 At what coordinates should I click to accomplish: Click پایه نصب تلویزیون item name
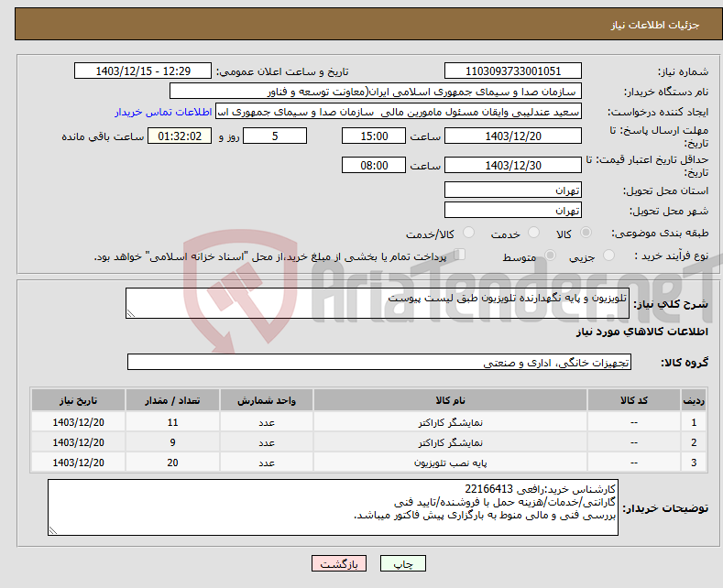(x=451, y=463)
